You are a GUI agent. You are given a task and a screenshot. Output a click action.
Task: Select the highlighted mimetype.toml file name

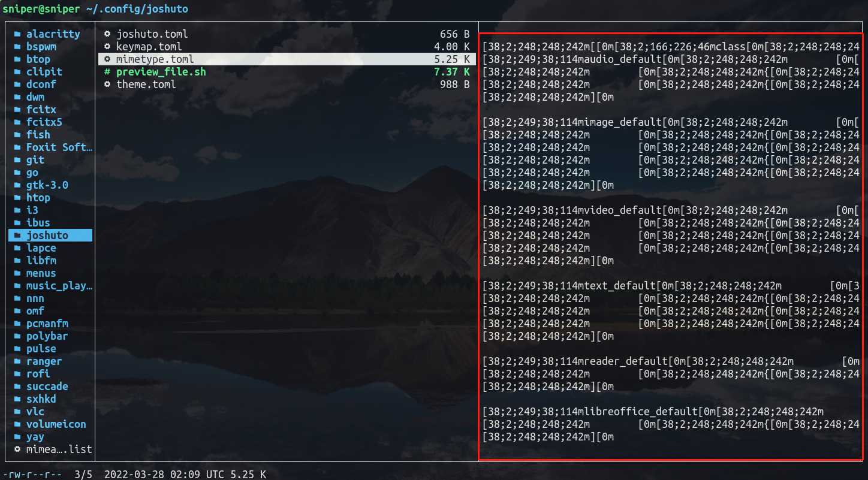pyautogui.click(x=155, y=59)
